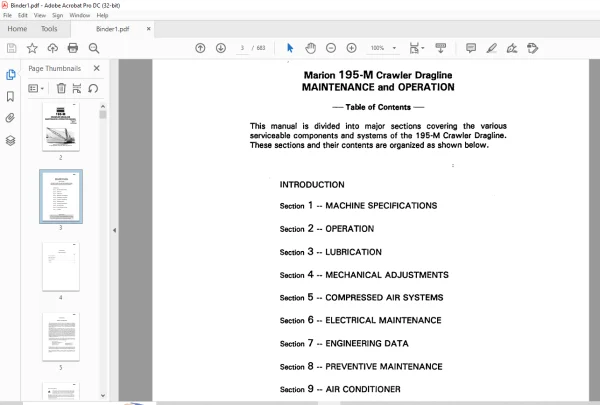Close the Binder1.pdf tab
Viewport: 600px width, 405px height.
(148, 29)
